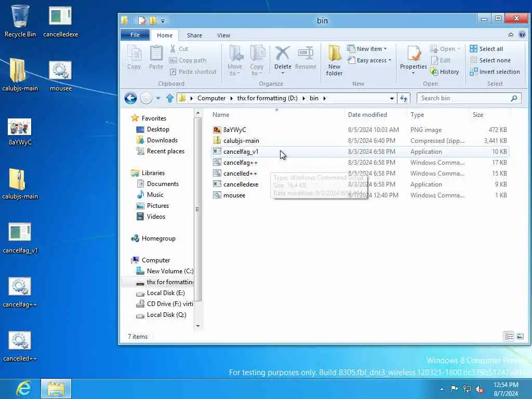Screen dimensions: 532x399
Task: Select the cancelled++ desktop icon
Action: pyautogui.click(x=20, y=347)
